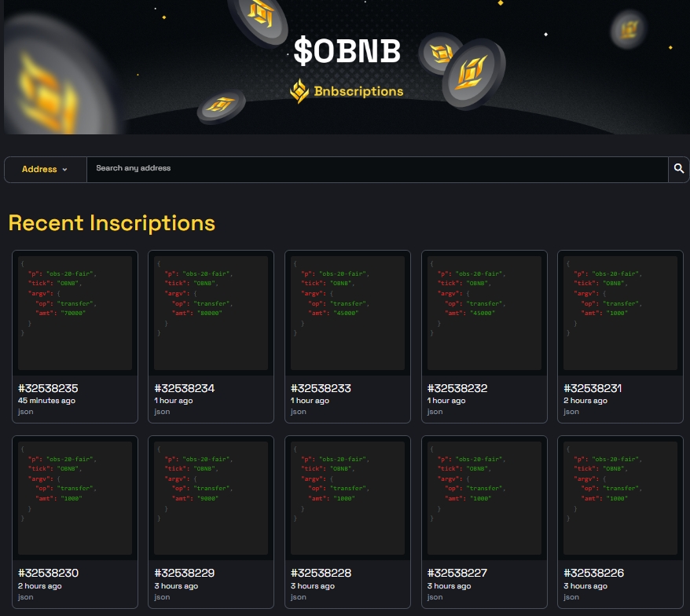
Task: Click 3 hours ago under #32538227
Action: 449,585
